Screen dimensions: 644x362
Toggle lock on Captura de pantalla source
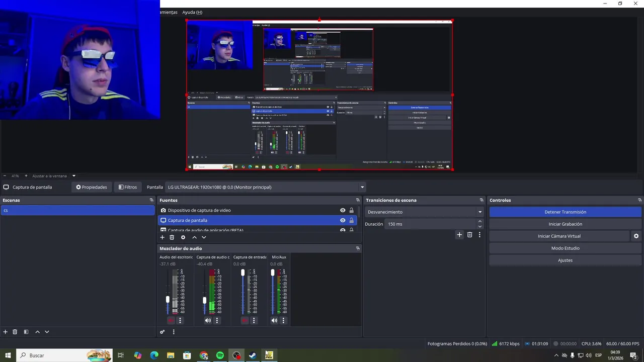coord(352,220)
